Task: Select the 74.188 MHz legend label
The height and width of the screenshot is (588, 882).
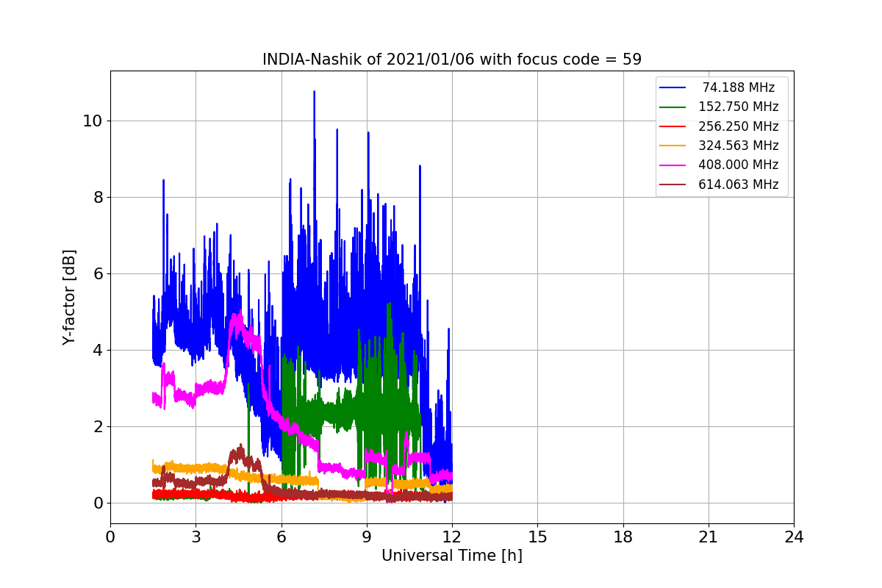Action: tap(739, 87)
